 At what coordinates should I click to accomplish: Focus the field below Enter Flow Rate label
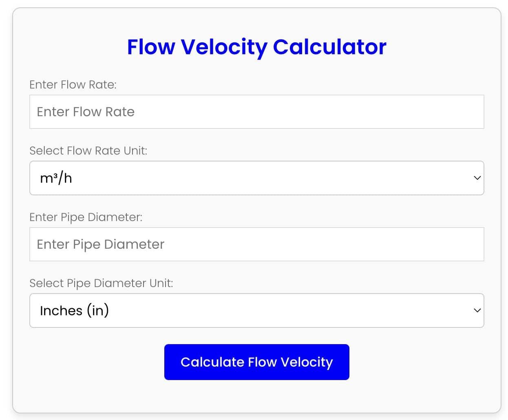[x=256, y=112]
